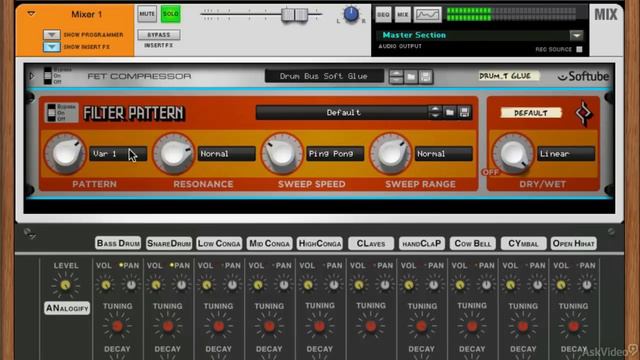The image size is (640, 360).
Task: Flip Filter Pattern Bypass/On/Off switch
Action: pos(51,113)
